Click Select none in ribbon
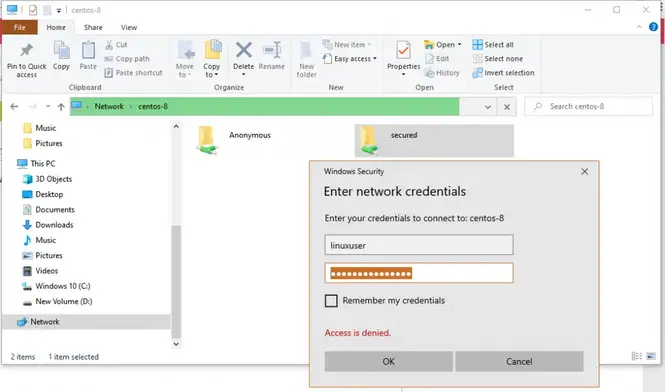 pyautogui.click(x=498, y=59)
